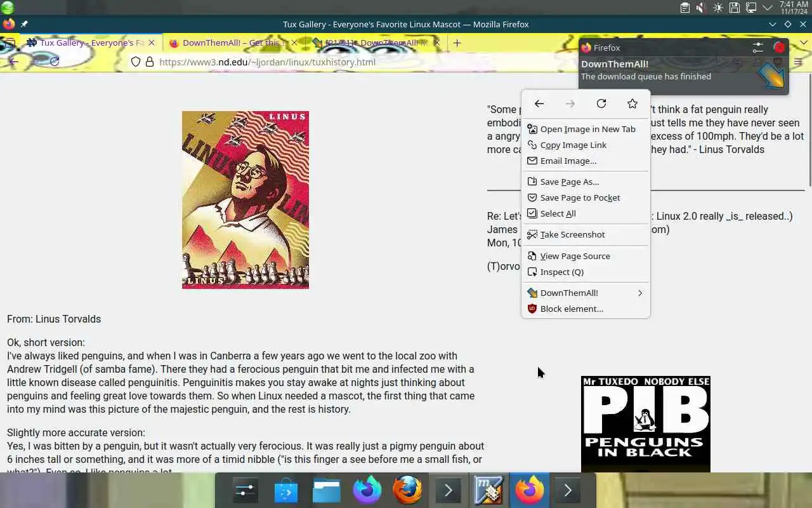Close the Tux Gallery tab
Image resolution: width=812 pixels, height=508 pixels.
click(152, 43)
